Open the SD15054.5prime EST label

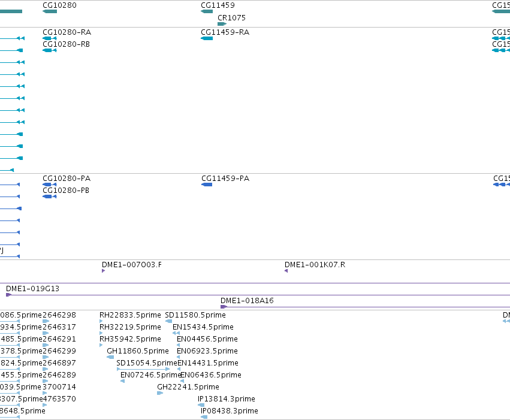tap(147, 363)
